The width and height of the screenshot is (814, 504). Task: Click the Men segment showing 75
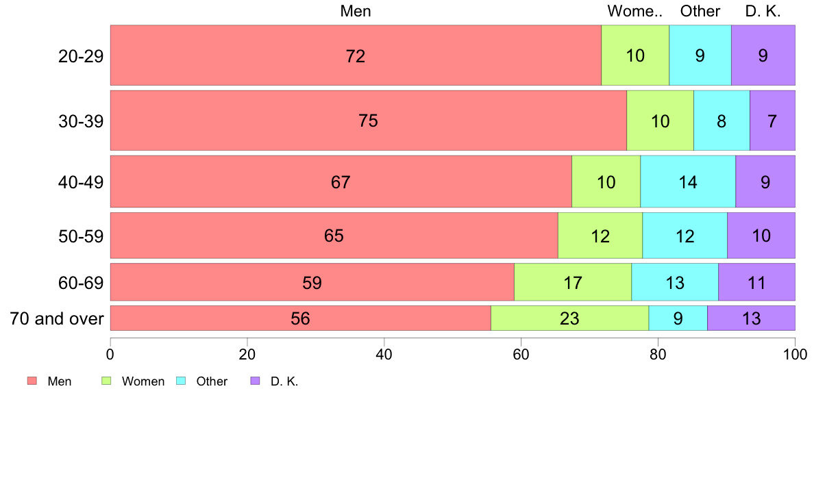[x=368, y=121]
